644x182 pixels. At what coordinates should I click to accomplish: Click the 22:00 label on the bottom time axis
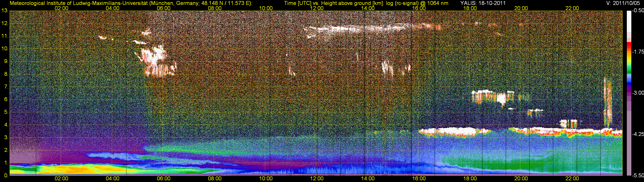click(572, 179)
